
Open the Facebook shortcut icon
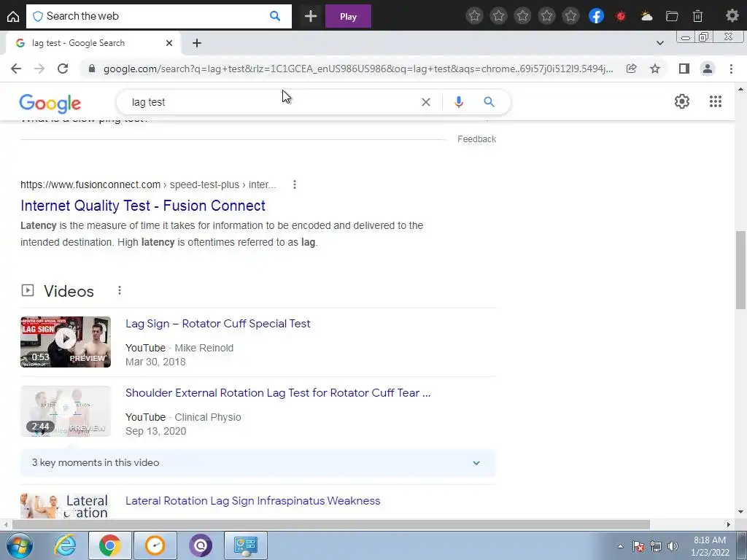pyautogui.click(x=596, y=16)
